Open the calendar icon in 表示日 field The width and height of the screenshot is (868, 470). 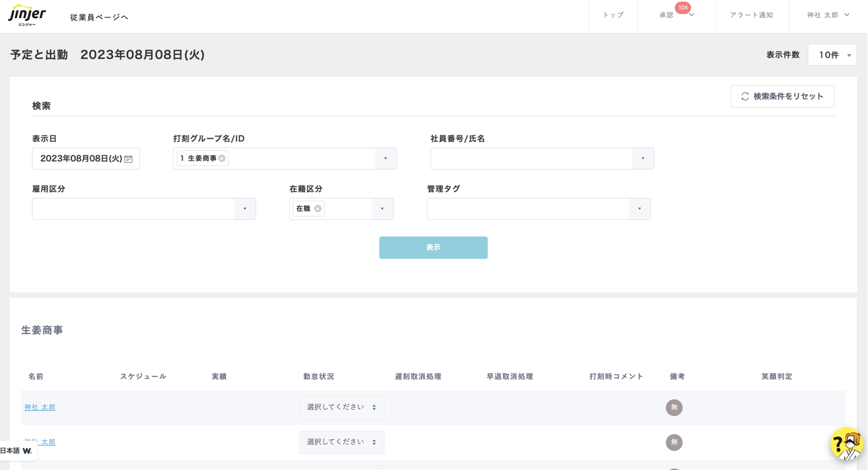(x=128, y=159)
